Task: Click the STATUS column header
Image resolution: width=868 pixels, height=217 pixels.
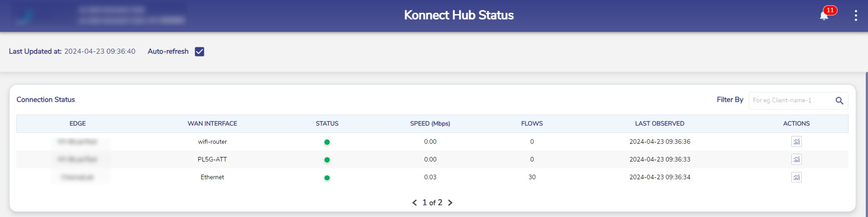Action: (x=327, y=124)
